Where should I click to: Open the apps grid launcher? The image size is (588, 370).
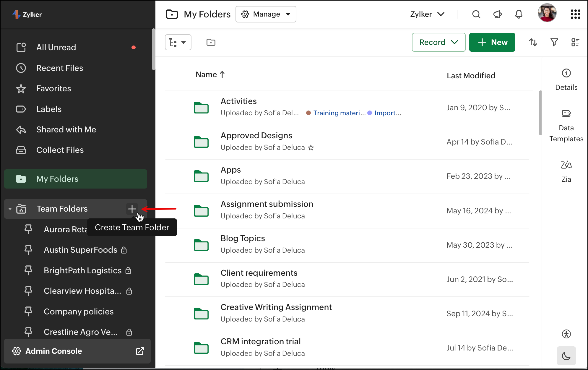pyautogui.click(x=575, y=14)
